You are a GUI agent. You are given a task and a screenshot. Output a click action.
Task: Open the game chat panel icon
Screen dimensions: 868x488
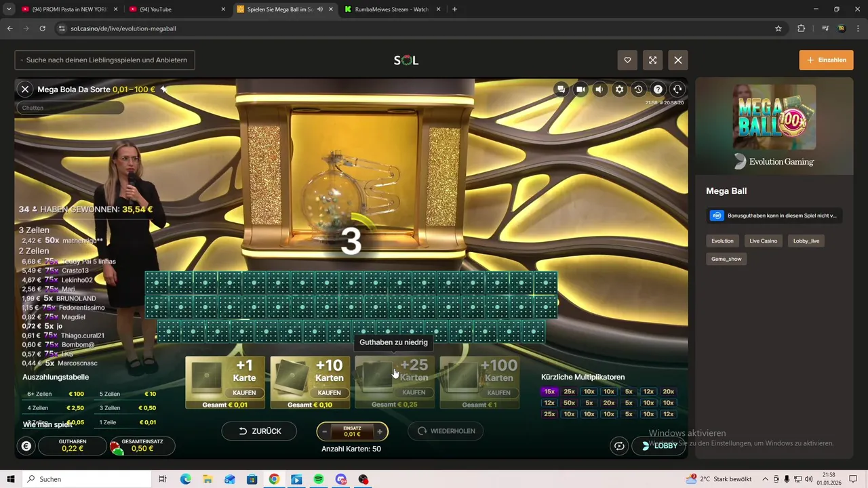[561, 89]
